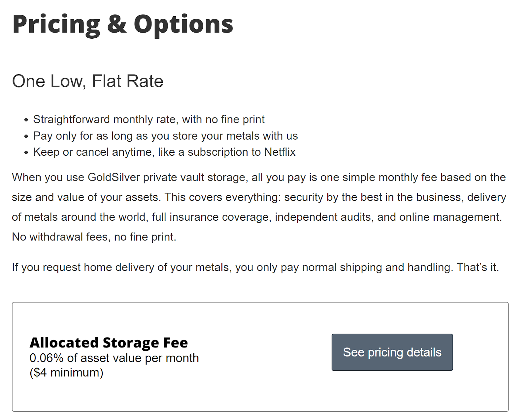Click the Pay only for as long bullet
Image resolution: width=528 pixels, height=420 pixels.
click(x=166, y=136)
